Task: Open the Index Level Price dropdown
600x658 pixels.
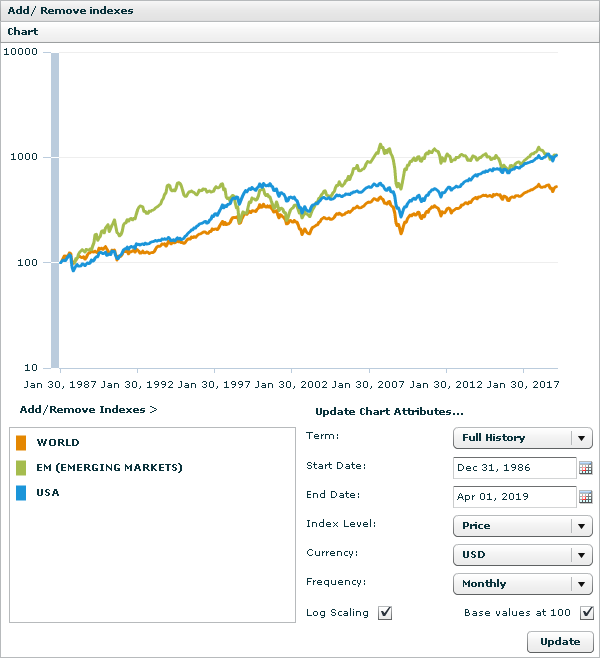Action: (522, 526)
